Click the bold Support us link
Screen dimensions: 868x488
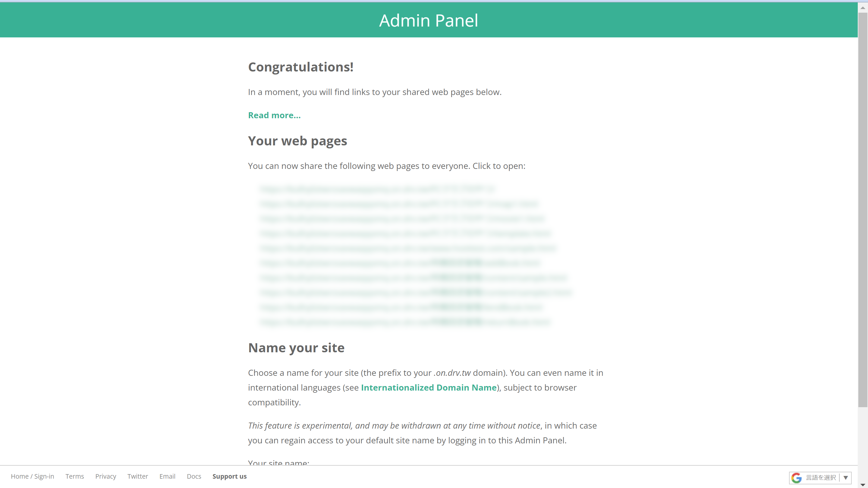click(x=229, y=476)
